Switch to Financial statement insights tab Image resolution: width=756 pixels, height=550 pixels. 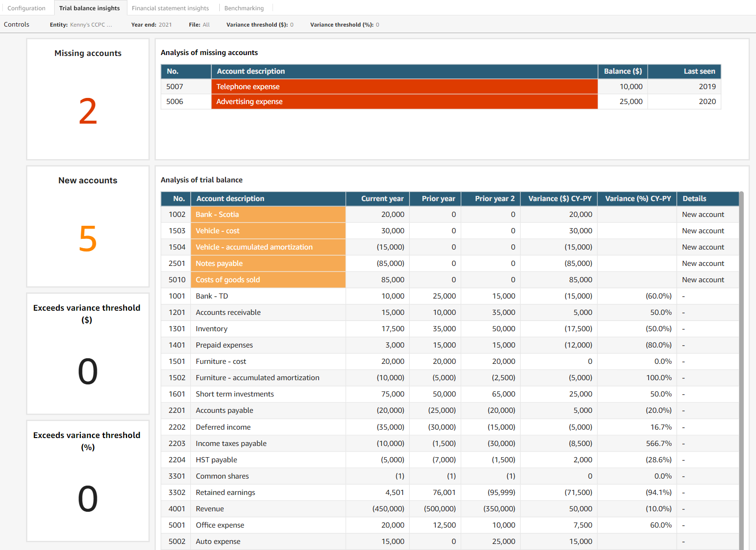170,8
